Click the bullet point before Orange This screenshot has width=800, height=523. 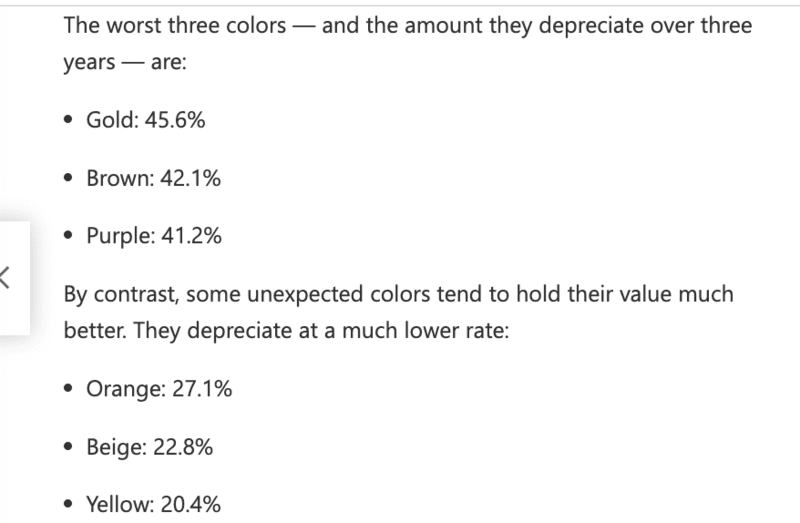(x=68, y=389)
